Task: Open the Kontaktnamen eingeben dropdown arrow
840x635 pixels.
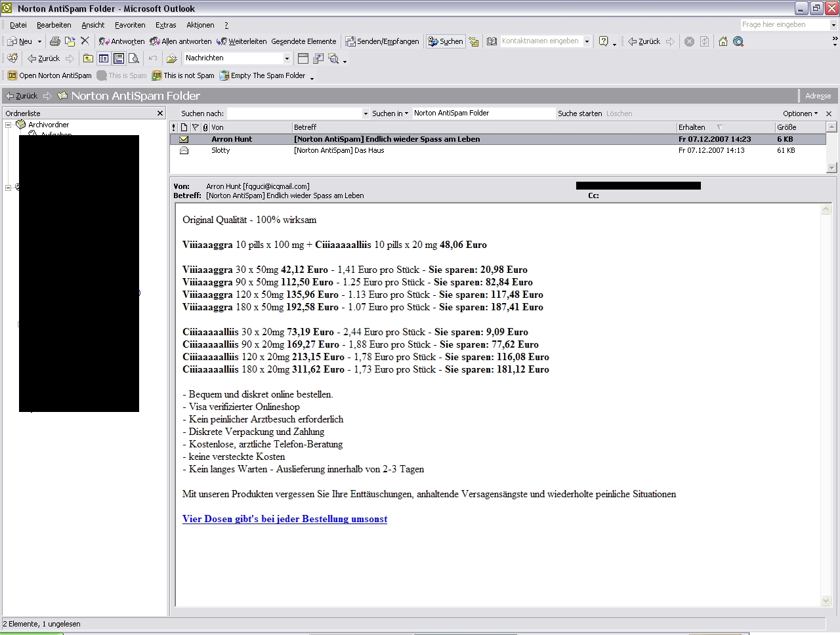Action: [587, 41]
